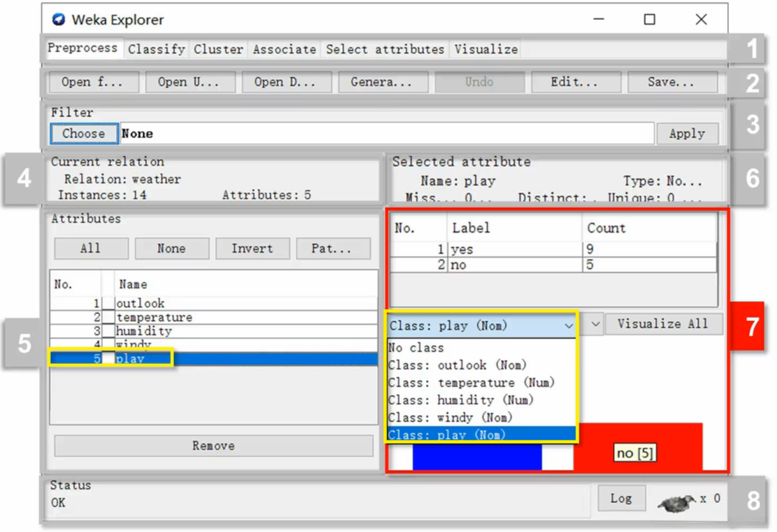Screen dimensions: 777x532
Task: Choose 'Class: outlook (Nom)' option
Action: (x=481, y=365)
